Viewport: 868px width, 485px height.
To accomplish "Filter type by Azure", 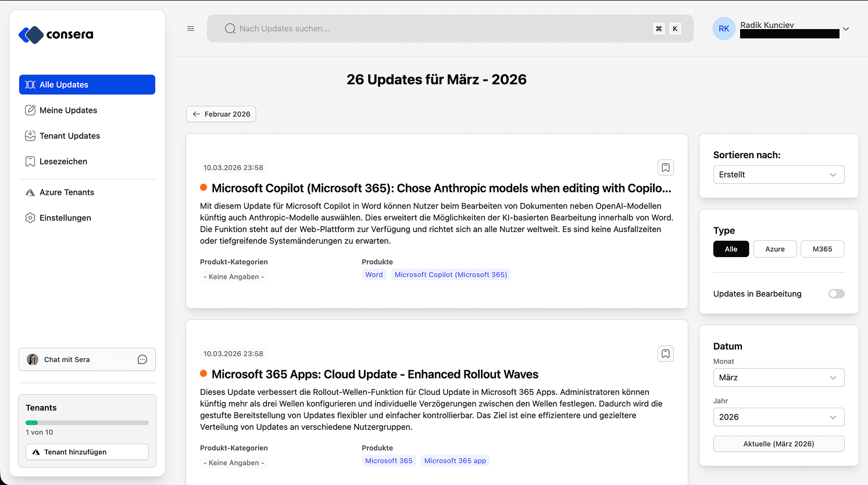I will pos(775,249).
